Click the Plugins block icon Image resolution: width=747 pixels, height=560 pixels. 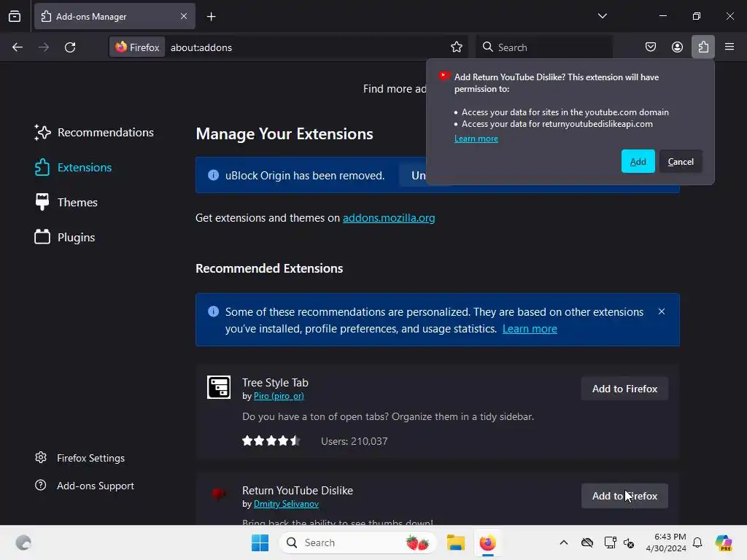click(42, 237)
